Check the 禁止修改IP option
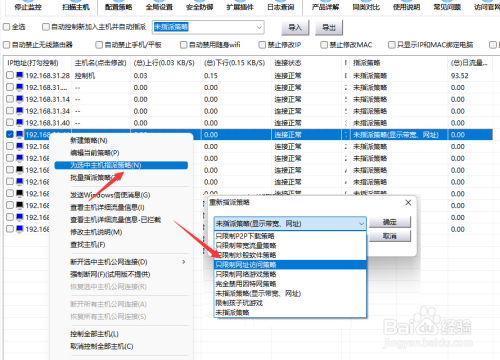Screen dimensions: 500x360 click(262, 45)
